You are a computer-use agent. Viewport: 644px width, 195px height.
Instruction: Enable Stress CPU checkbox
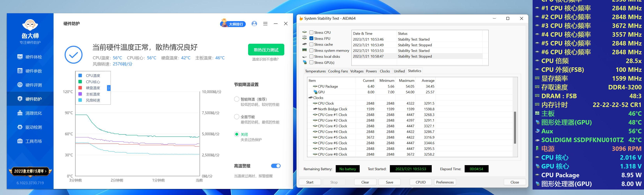point(311,32)
